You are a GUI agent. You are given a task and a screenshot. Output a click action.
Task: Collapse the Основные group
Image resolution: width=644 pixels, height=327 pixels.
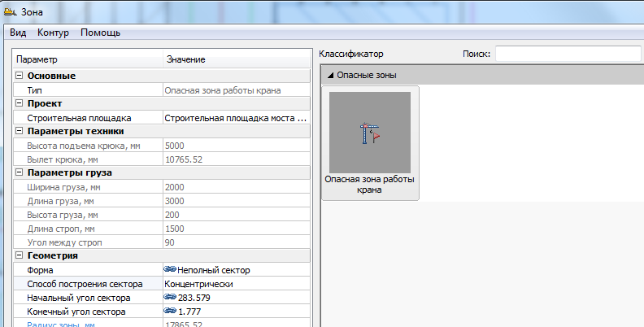coord(19,76)
